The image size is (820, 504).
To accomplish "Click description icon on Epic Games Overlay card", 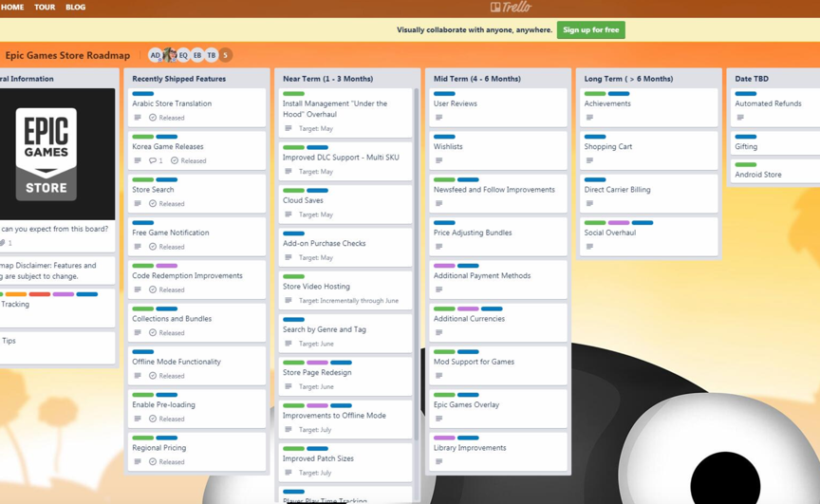I will pos(438,419).
